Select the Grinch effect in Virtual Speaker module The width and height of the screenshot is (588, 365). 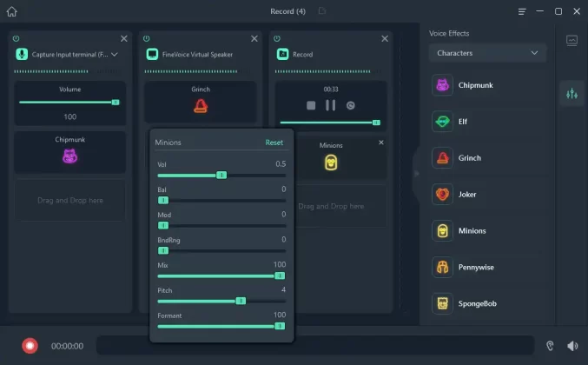click(201, 102)
